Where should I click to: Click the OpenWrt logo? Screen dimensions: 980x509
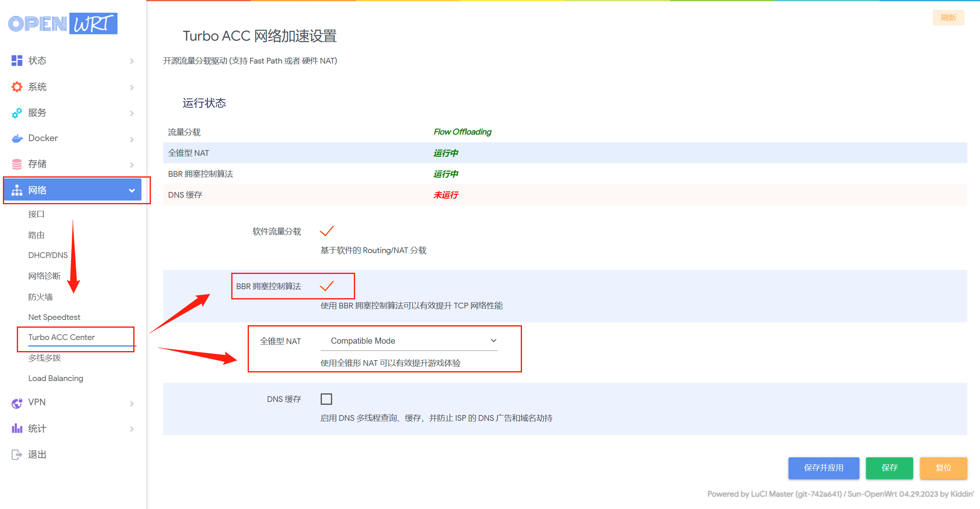pos(63,24)
